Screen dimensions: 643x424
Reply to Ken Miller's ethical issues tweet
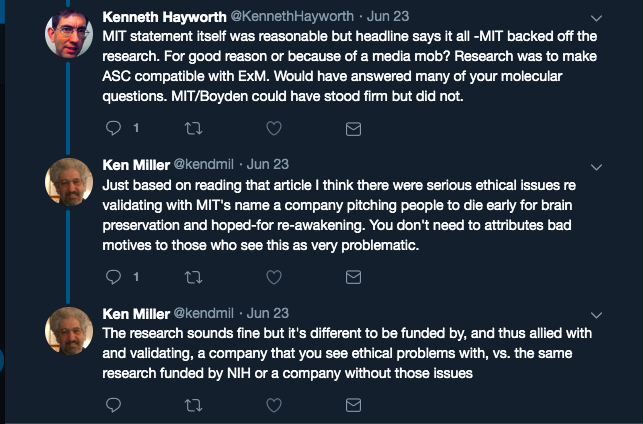pos(114,277)
